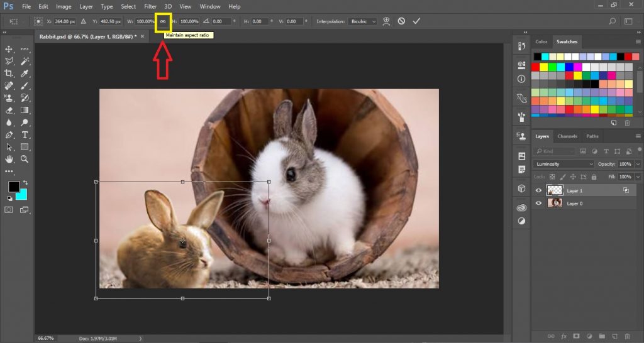The width and height of the screenshot is (644, 343).
Task: Open the Info panel icon
Action: (x=521, y=79)
